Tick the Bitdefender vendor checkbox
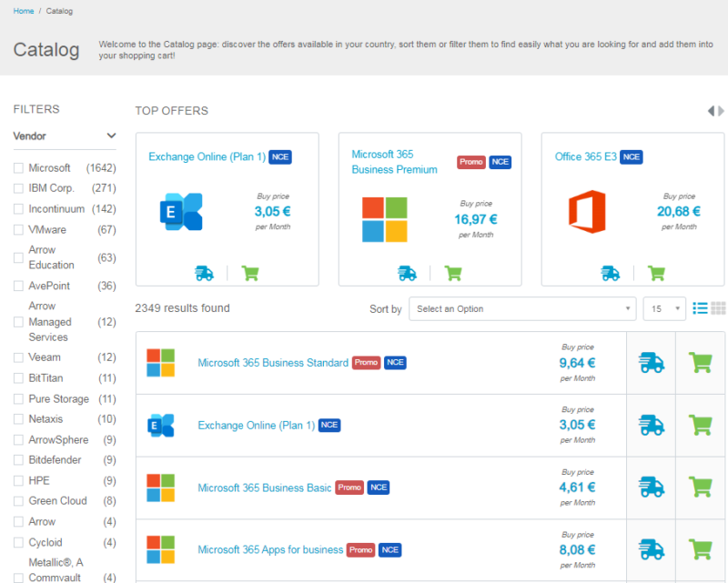The image size is (728, 583). pos(19,460)
